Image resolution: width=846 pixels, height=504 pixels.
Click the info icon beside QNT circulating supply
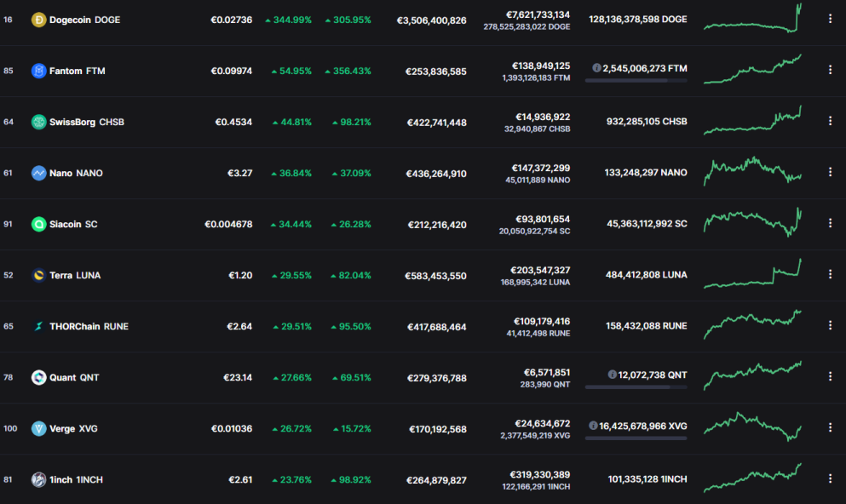[612, 375]
